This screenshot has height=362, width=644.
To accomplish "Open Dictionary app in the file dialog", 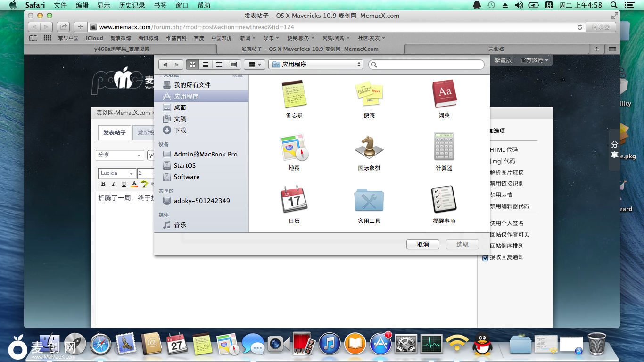I will coord(444,94).
